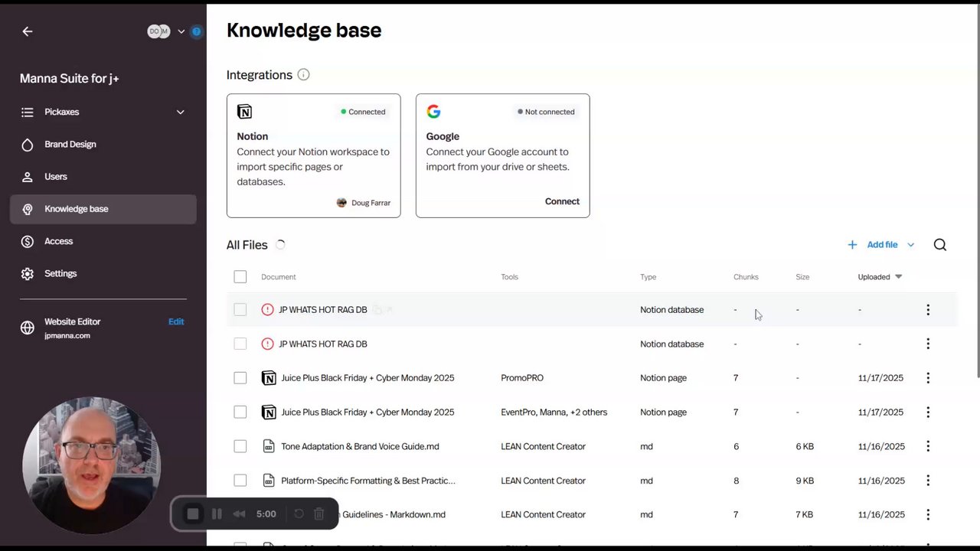This screenshot has width=980, height=551.
Task: Open the account switcher chevron
Action: click(181, 31)
